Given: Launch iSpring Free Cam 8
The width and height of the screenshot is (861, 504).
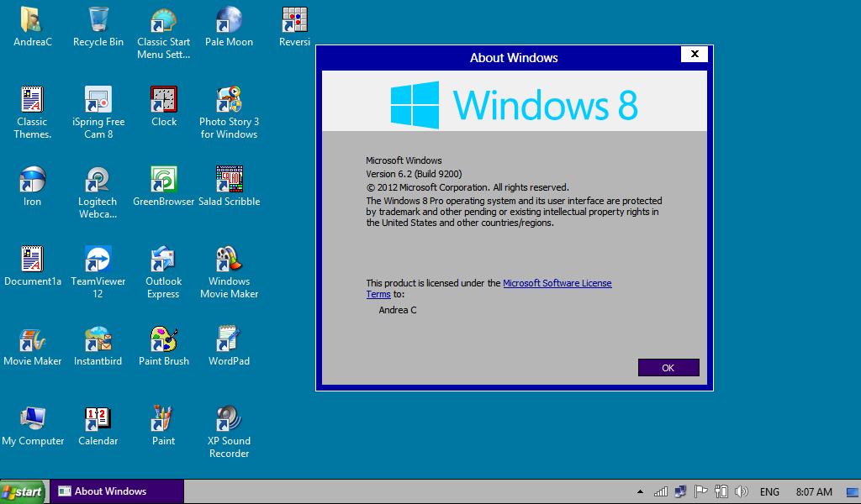Looking at the screenshot, I should pyautogui.click(x=98, y=99).
